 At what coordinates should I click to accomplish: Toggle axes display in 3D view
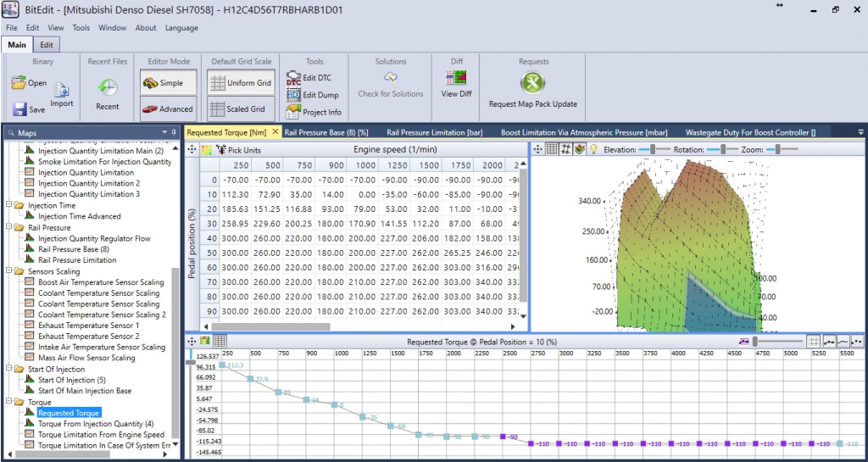coord(565,149)
